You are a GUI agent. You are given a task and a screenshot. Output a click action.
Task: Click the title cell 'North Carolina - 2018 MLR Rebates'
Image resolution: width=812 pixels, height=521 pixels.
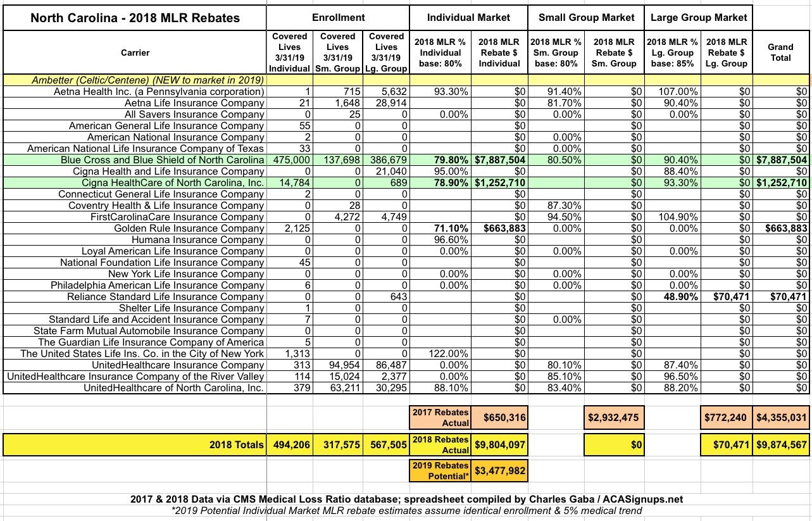point(135,18)
